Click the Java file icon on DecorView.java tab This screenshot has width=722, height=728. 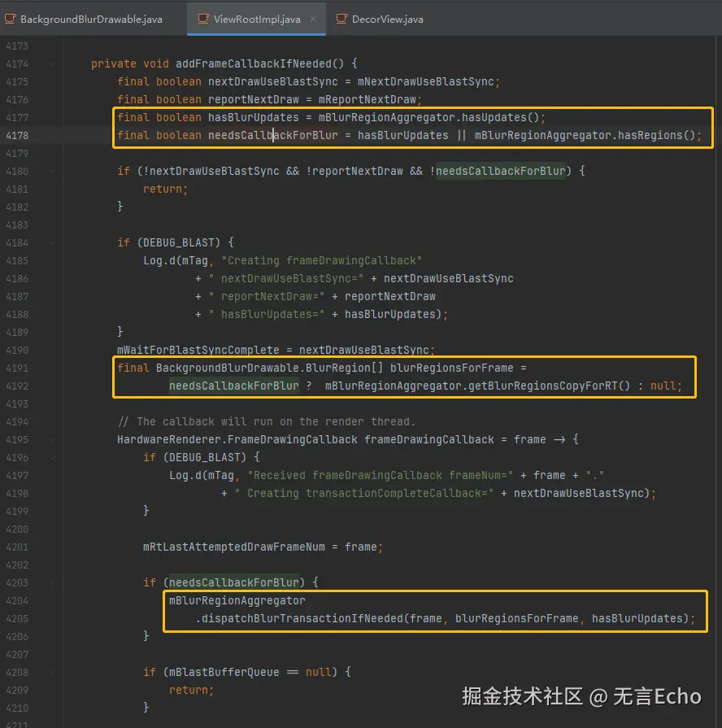pyautogui.click(x=341, y=19)
